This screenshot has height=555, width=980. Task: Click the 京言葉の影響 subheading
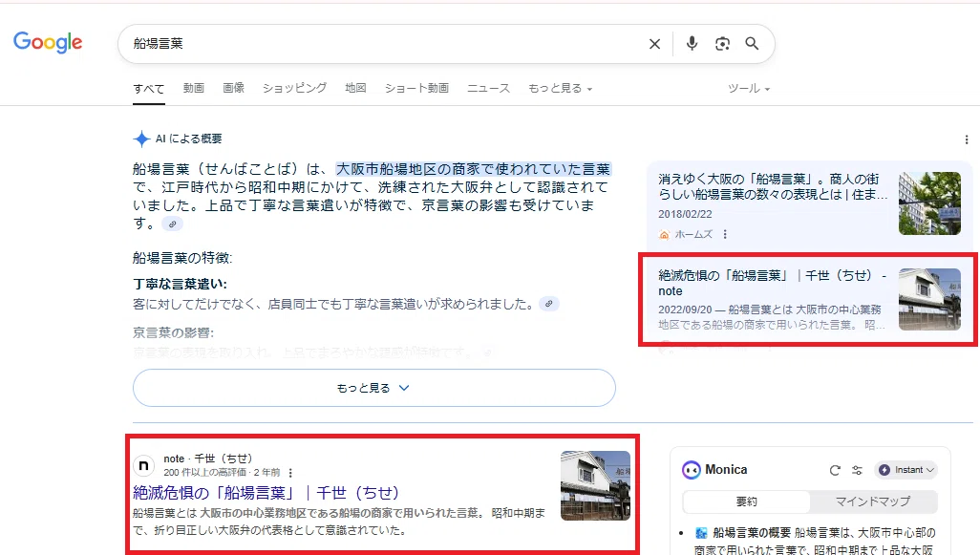(x=173, y=333)
